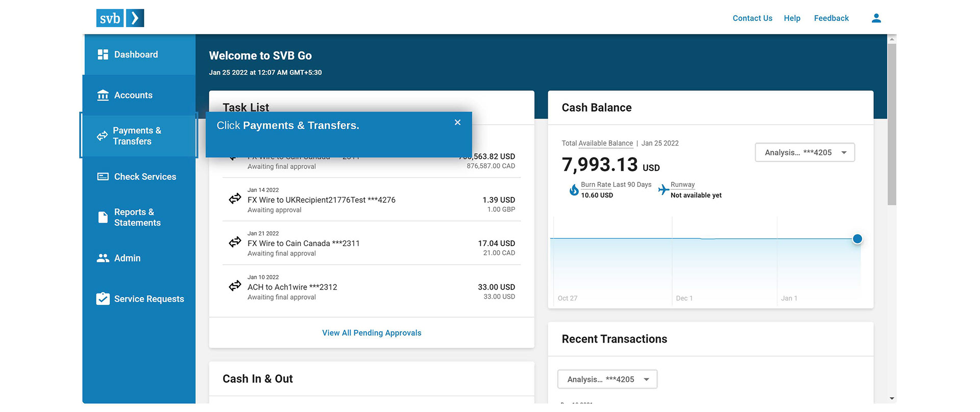Click the Oct 27 chart axis label
Screen dimensions: 980x412
[567, 298]
